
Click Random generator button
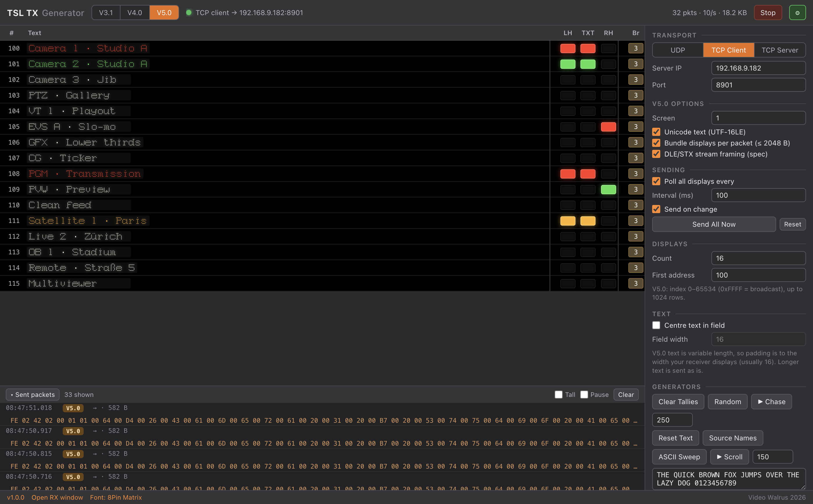[x=727, y=402]
